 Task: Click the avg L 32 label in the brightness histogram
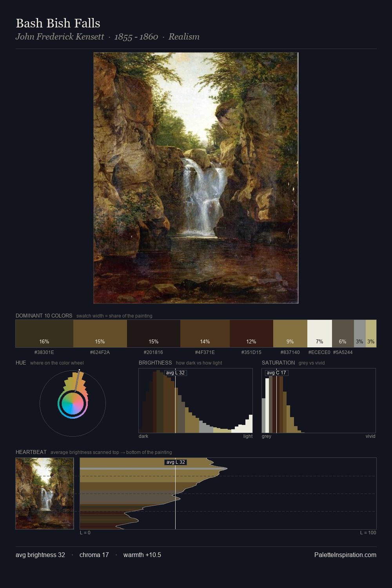coord(175,373)
